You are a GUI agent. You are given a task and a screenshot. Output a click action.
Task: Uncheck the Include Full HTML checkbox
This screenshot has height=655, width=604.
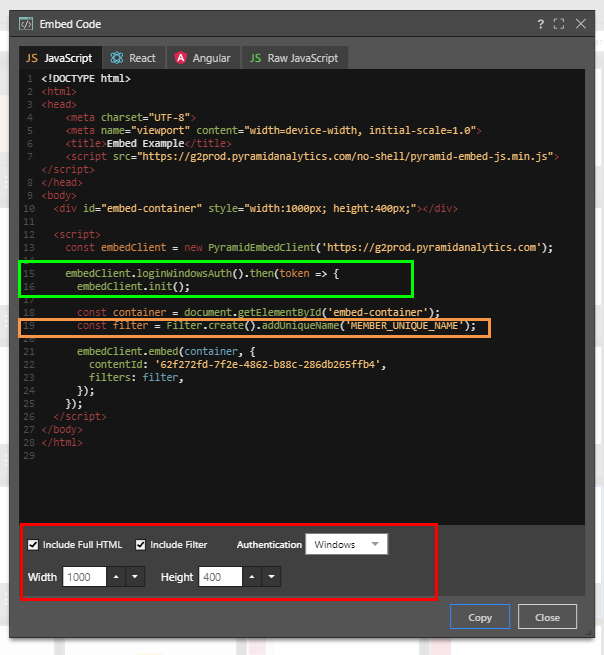coord(33,545)
